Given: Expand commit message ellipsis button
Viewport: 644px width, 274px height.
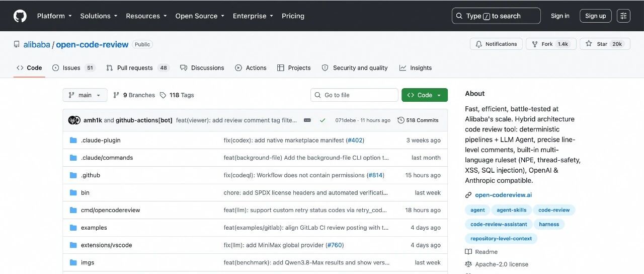Looking at the screenshot, I should point(307,120).
